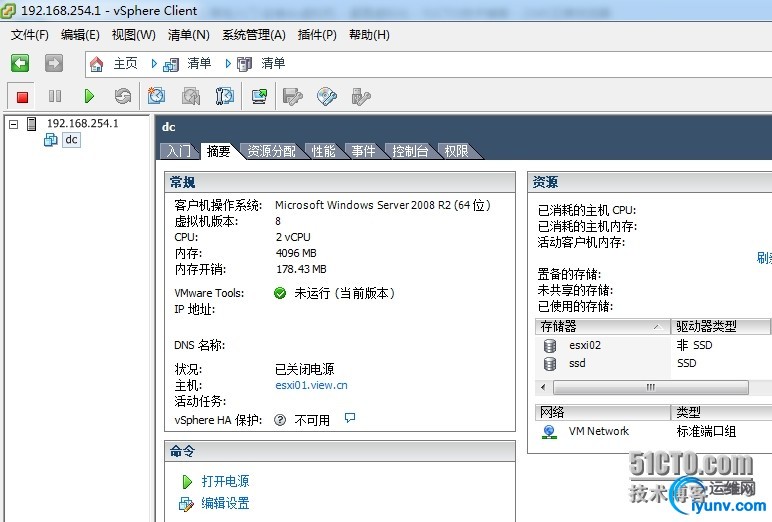Select the esxi02 datastore row
772x522 pixels.
[x=652, y=346]
